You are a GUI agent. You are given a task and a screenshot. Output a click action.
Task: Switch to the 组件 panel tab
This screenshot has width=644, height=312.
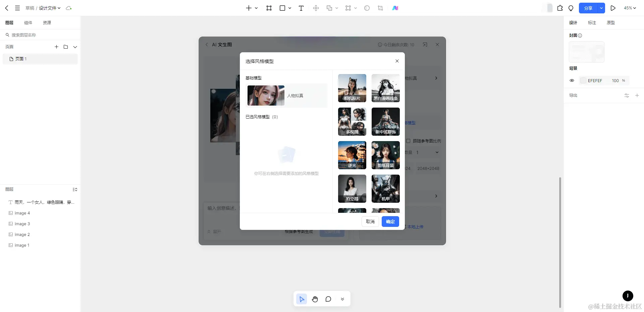click(28, 22)
